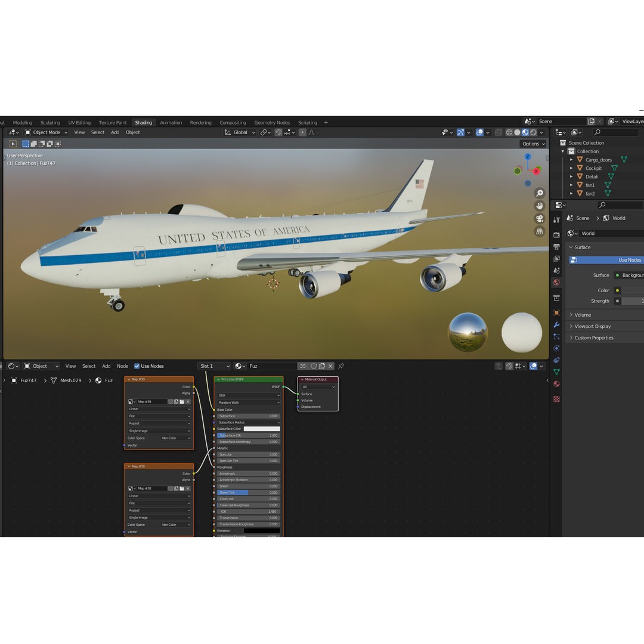This screenshot has width=644, height=644.
Task: Open the Random Walk subsurface method dropdown
Action: click(x=249, y=402)
